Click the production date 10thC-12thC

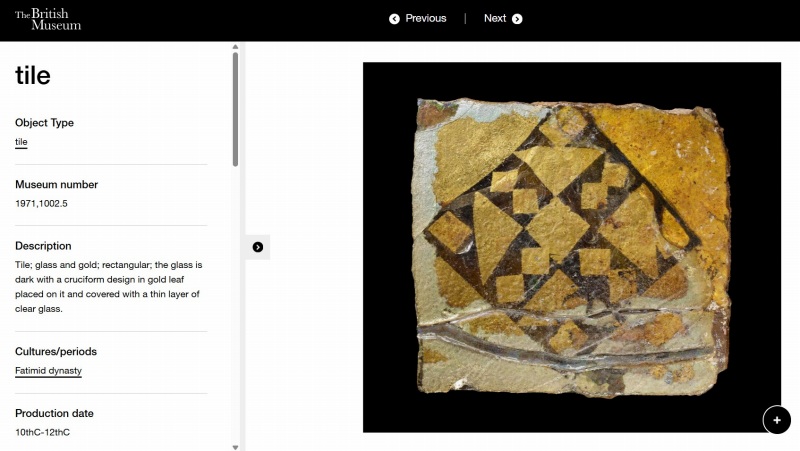point(42,433)
